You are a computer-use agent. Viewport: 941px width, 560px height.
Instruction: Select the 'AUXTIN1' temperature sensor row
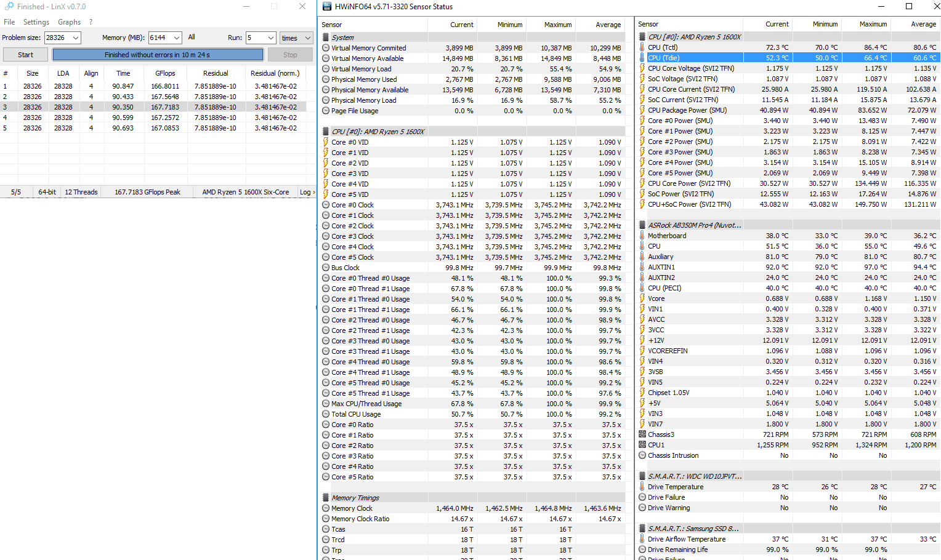click(789, 267)
